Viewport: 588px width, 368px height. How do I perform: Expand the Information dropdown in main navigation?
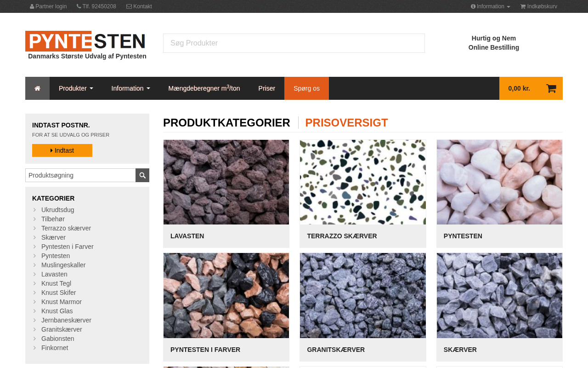pyautogui.click(x=130, y=88)
